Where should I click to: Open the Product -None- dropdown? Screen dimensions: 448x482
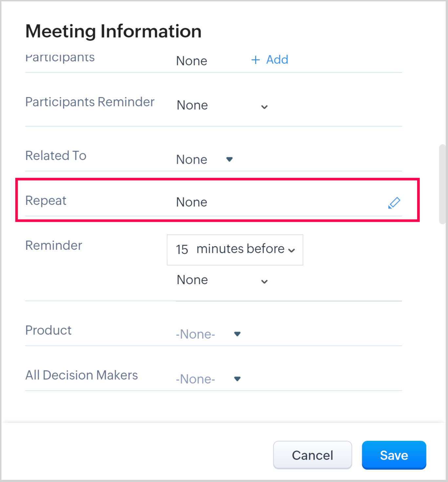(x=196, y=334)
